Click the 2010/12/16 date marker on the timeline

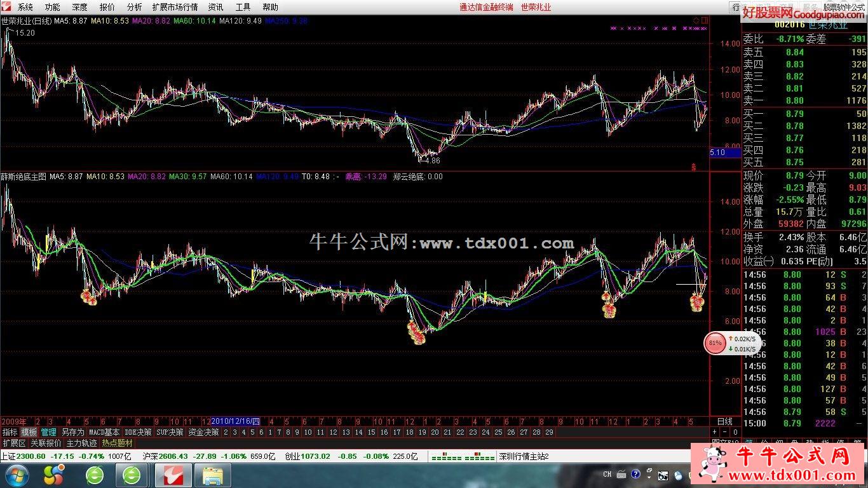(x=236, y=421)
